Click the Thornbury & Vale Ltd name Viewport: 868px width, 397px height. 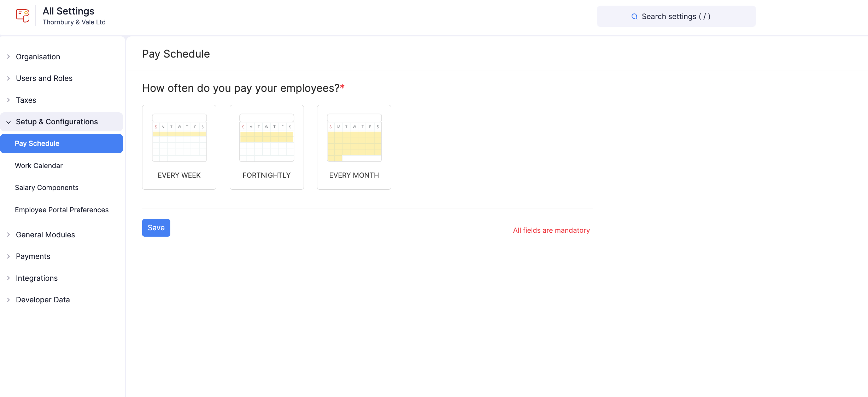pyautogui.click(x=74, y=22)
